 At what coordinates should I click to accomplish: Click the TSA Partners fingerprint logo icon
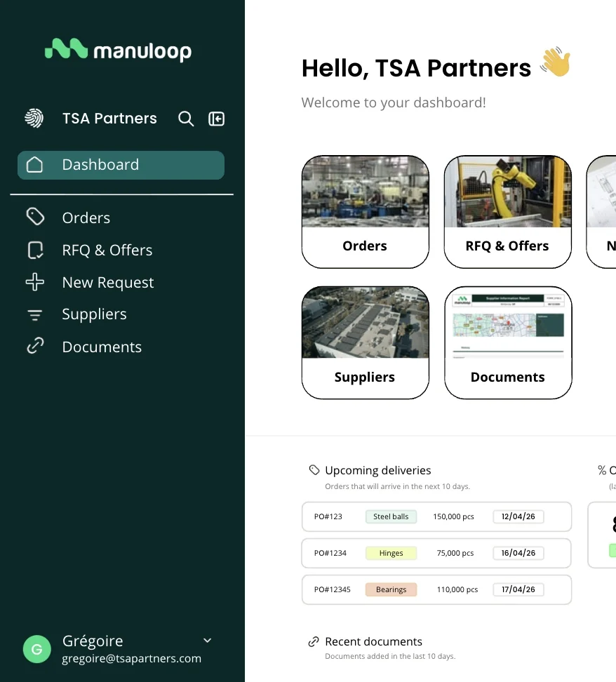click(x=34, y=118)
